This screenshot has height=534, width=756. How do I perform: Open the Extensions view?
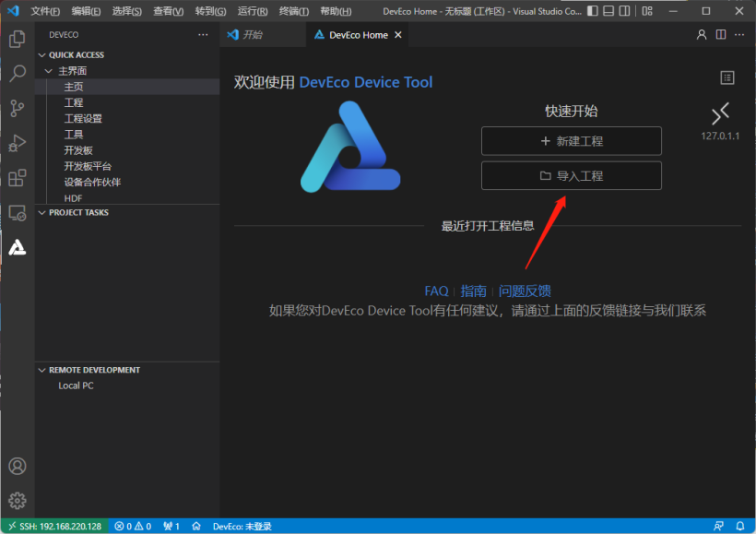coord(17,178)
